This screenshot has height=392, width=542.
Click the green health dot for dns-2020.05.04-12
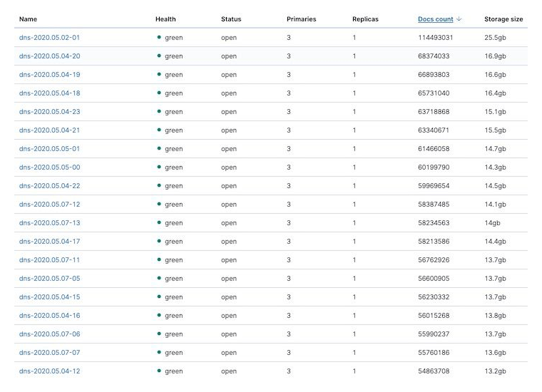[x=159, y=371]
